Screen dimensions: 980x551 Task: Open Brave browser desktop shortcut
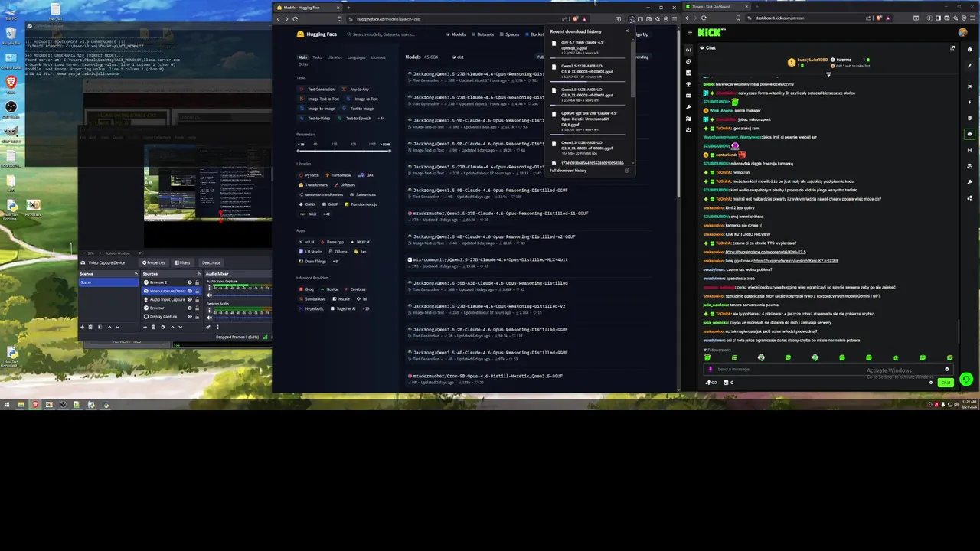[x=11, y=81]
